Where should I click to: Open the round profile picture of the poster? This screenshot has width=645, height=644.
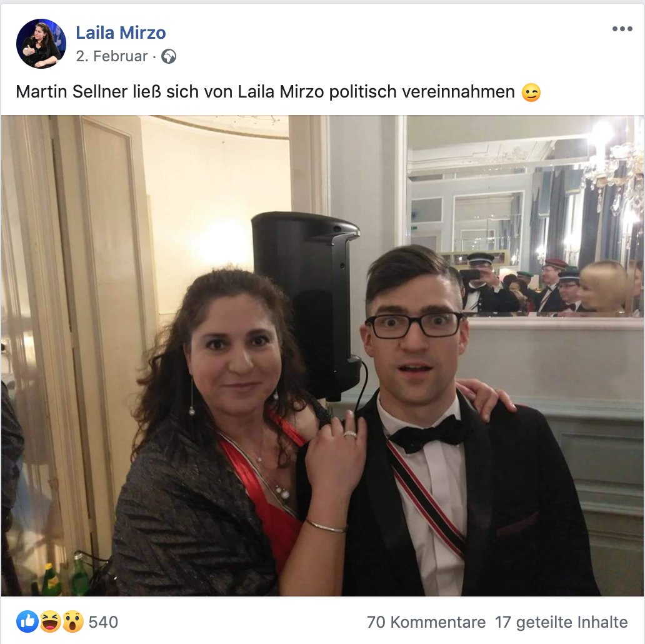click(41, 43)
